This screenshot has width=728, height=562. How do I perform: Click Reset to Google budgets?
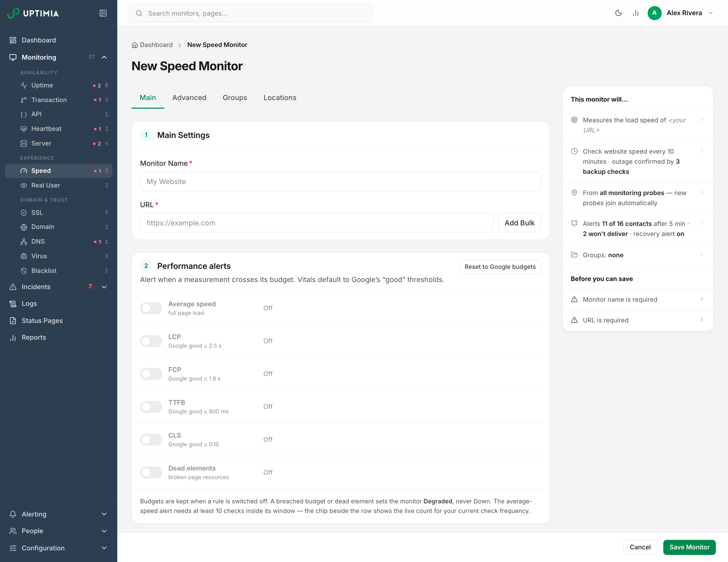point(500,267)
